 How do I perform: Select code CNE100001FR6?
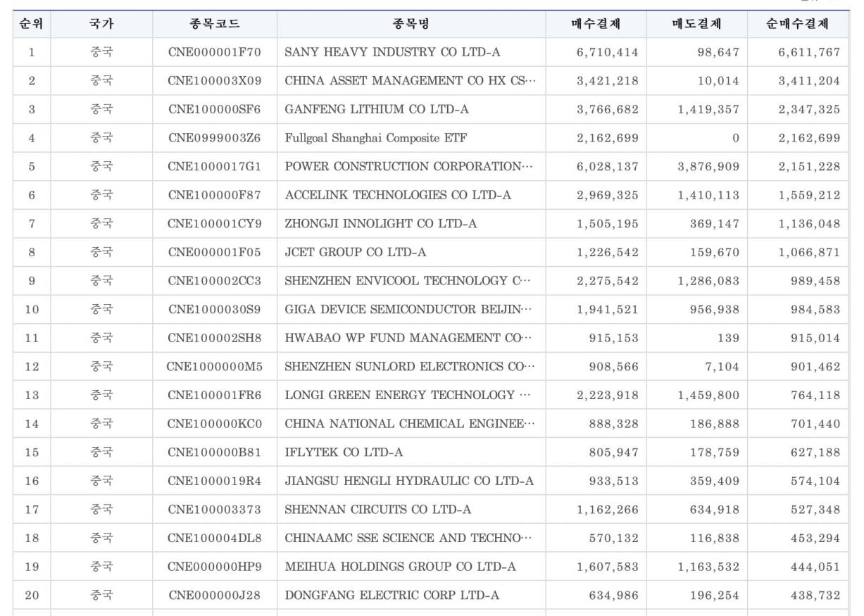(215, 394)
